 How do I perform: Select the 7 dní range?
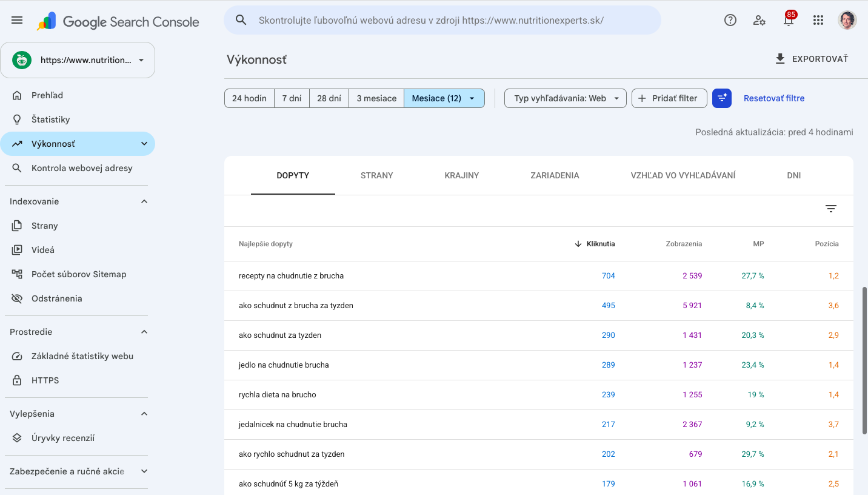coord(292,98)
